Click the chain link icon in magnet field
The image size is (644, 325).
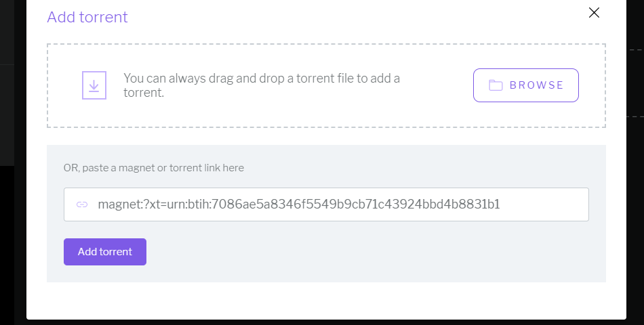pos(82,204)
